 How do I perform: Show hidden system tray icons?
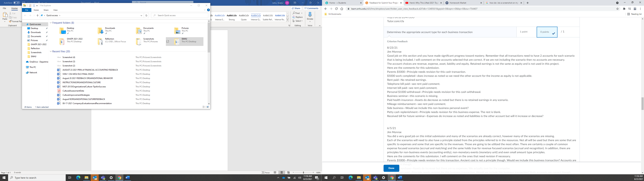tap(278, 178)
